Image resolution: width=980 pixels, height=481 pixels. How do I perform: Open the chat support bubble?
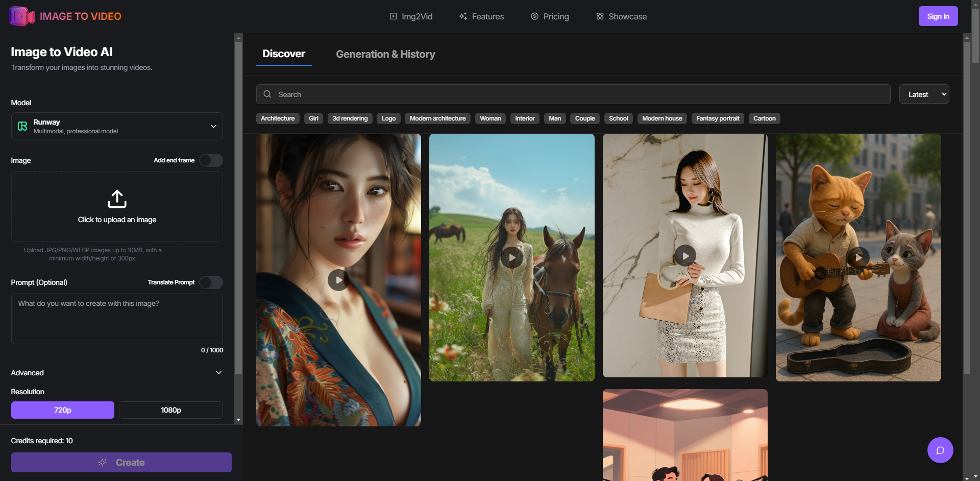[940, 450]
